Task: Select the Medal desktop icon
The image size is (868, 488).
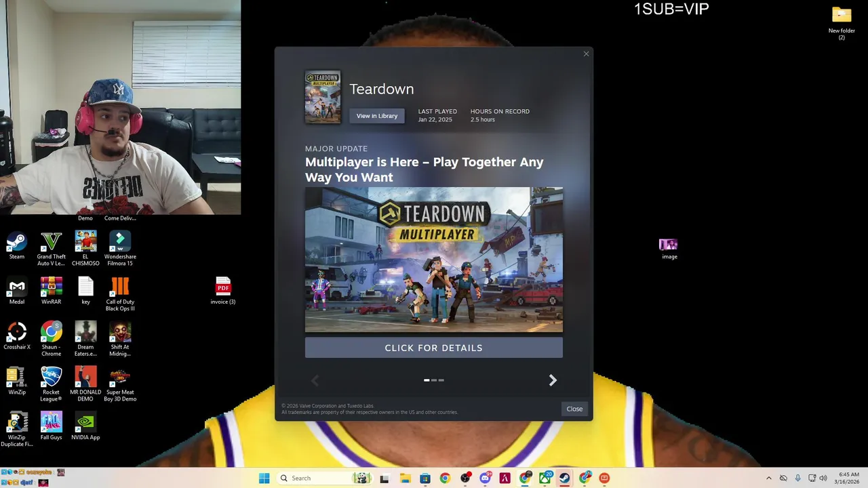Action: (17, 291)
